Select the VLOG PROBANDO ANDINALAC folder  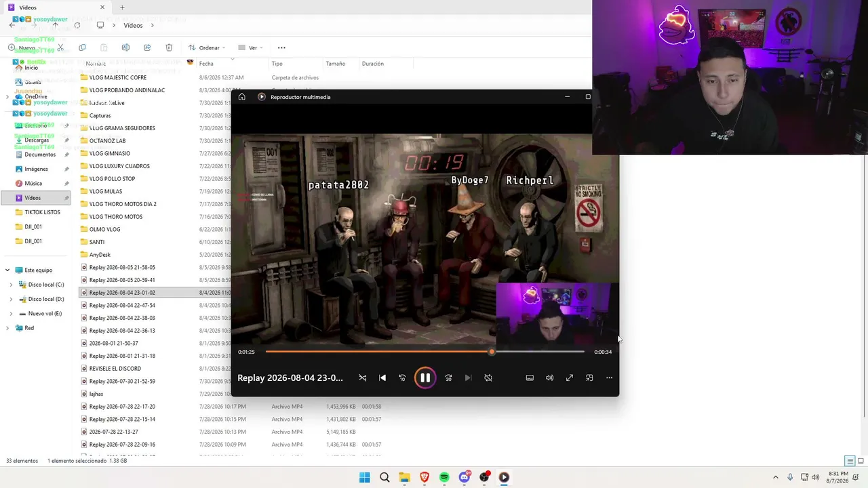point(127,90)
